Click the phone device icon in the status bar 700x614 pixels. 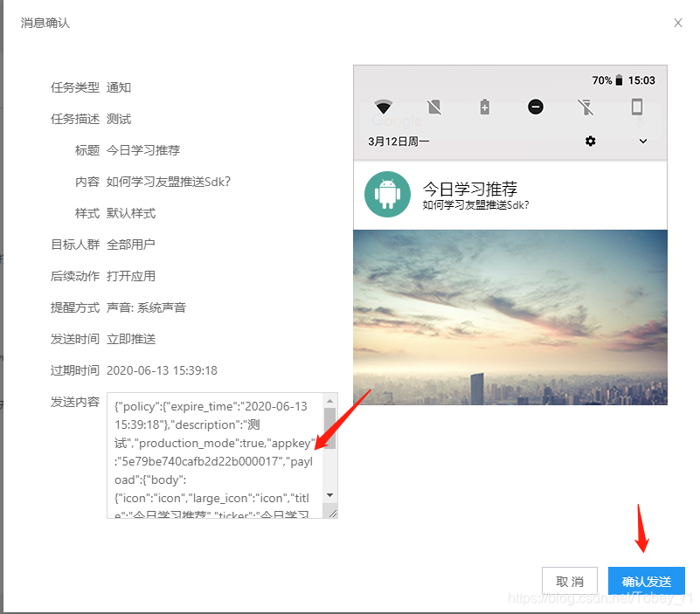pyautogui.click(x=638, y=106)
